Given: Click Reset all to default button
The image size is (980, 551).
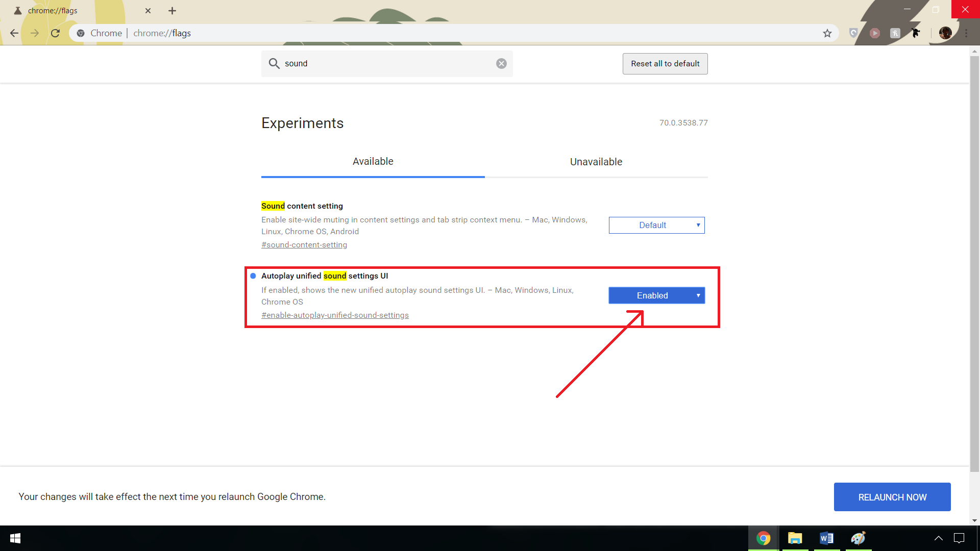Looking at the screenshot, I should pos(665,64).
